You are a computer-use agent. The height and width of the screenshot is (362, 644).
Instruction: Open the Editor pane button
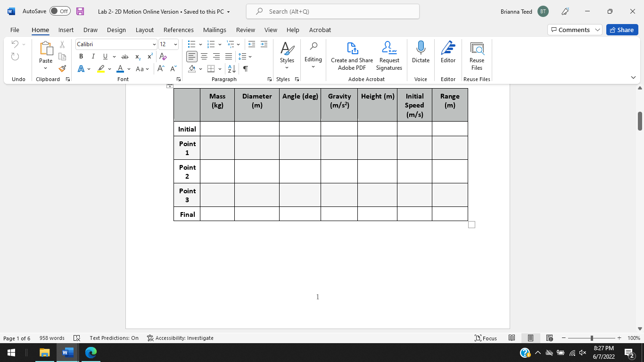(448, 52)
